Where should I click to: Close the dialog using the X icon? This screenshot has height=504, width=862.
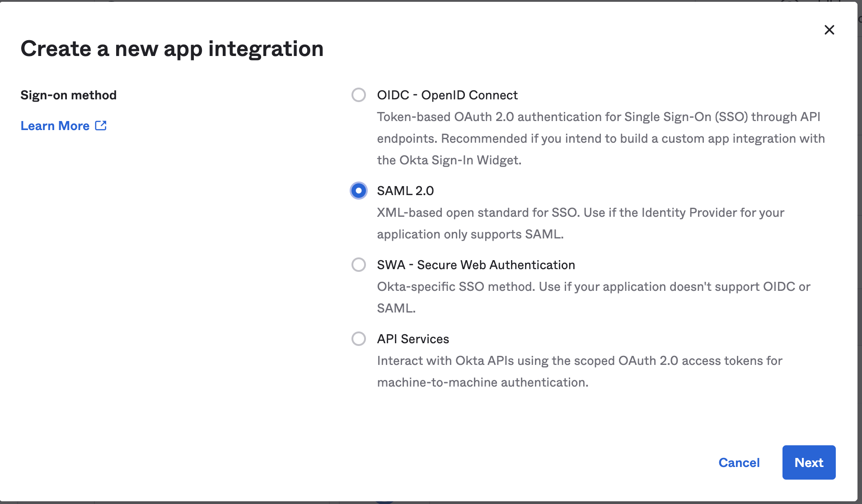point(829,30)
